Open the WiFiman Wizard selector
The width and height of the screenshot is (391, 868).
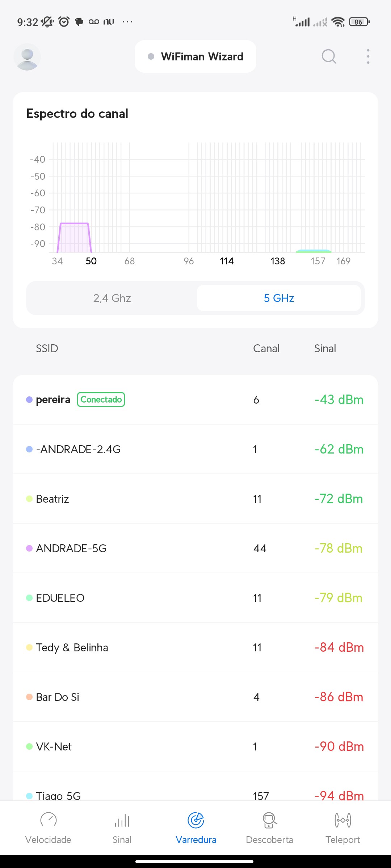(195, 56)
